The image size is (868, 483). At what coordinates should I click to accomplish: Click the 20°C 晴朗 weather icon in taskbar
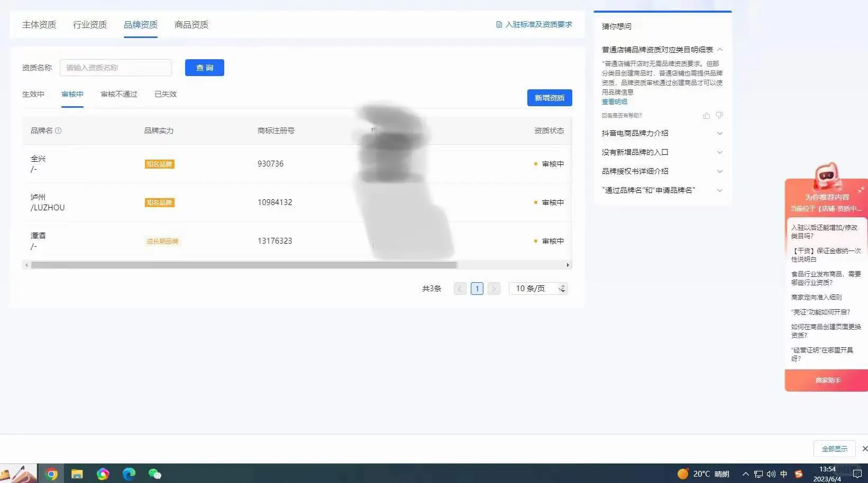click(x=682, y=474)
